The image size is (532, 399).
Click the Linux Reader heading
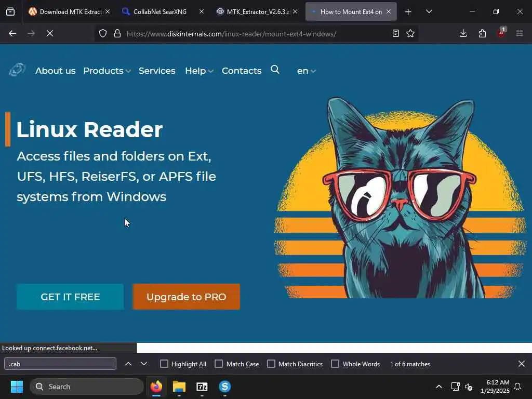point(89,129)
